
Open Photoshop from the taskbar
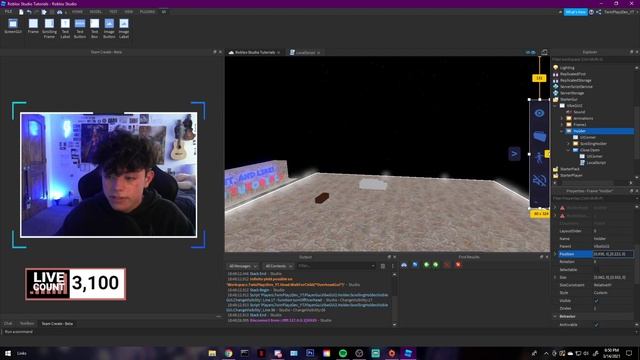310,353
